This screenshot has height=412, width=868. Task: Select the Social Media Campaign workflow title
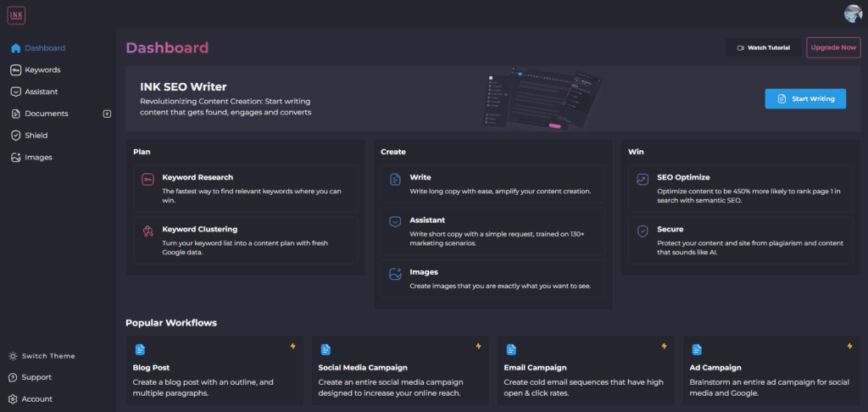click(363, 368)
